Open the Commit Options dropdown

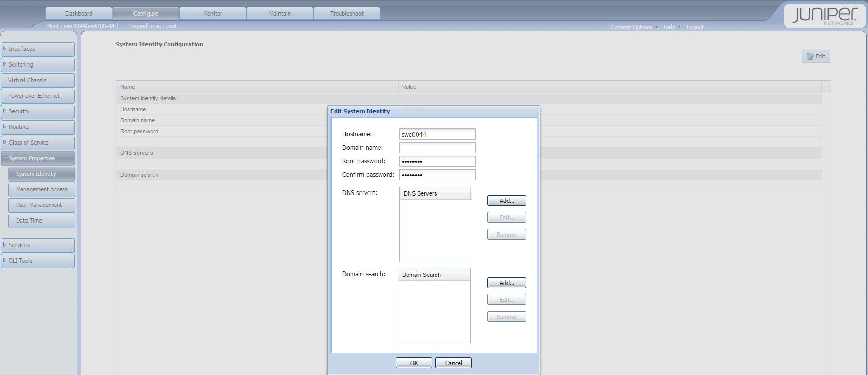[634, 27]
